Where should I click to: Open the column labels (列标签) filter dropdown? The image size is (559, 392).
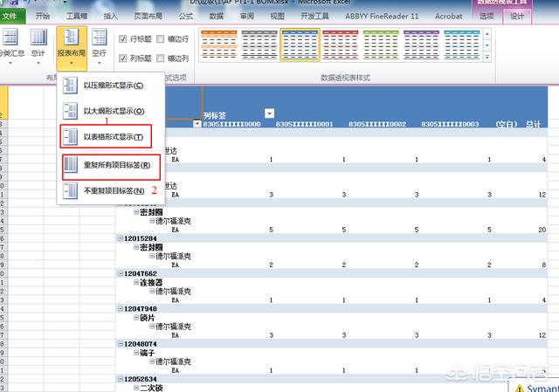coord(269,113)
